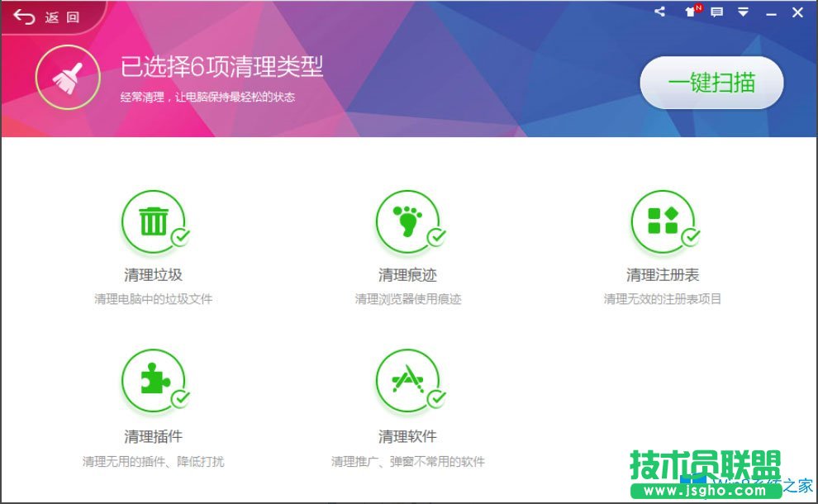Open the feedback message icon in title bar
The width and height of the screenshot is (818, 504).
(x=718, y=12)
